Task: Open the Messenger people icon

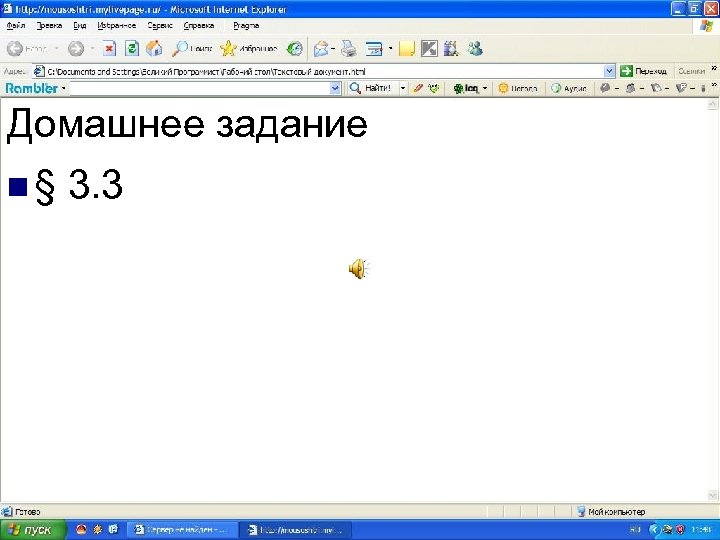Action: [475, 49]
